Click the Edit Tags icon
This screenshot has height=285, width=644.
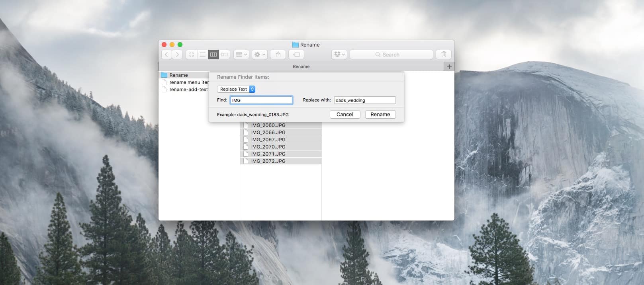point(296,55)
